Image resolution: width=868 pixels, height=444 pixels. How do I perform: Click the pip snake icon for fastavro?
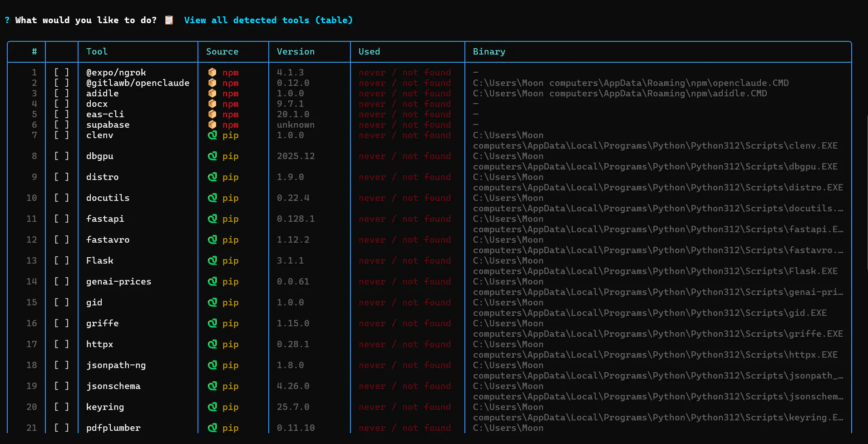212,239
